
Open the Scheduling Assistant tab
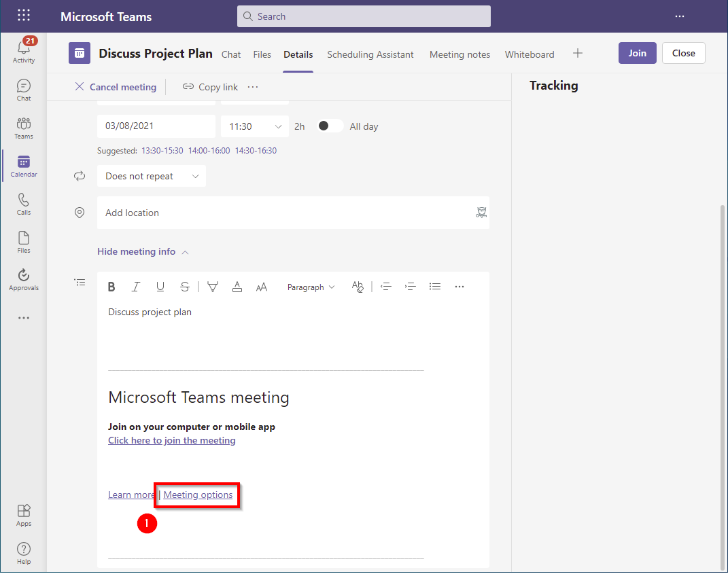click(370, 54)
